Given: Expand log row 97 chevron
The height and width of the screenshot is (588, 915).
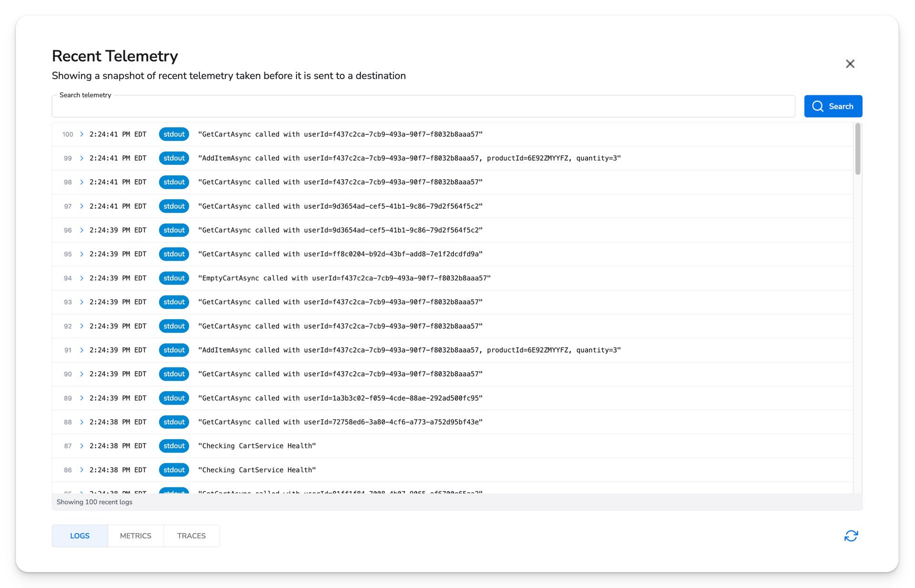Looking at the screenshot, I should [81, 206].
